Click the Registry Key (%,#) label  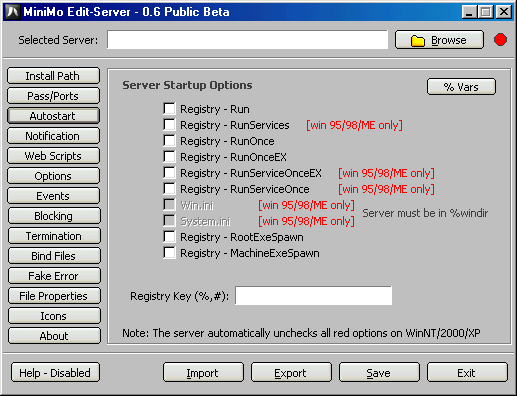click(x=179, y=296)
